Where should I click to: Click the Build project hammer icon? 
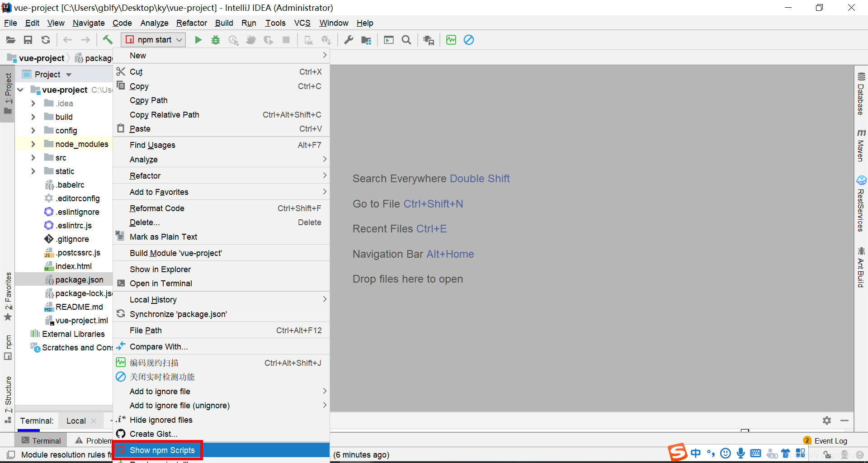click(x=108, y=39)
